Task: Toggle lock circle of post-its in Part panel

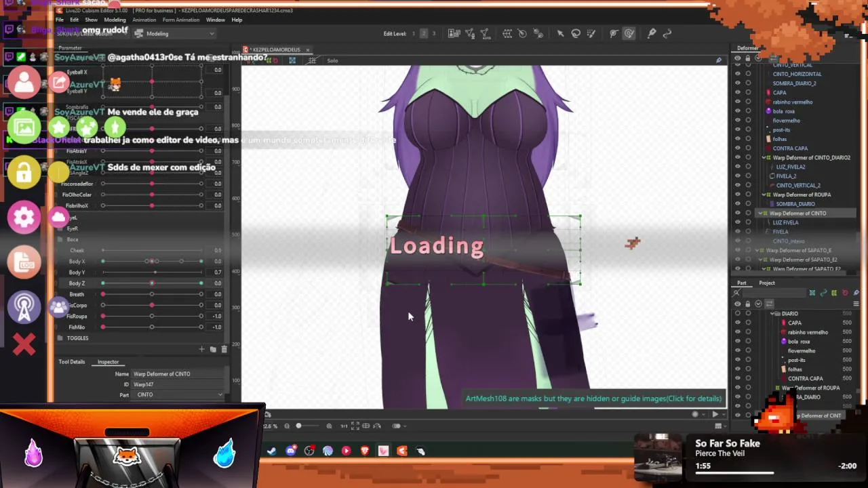Action: pos(748,360)
